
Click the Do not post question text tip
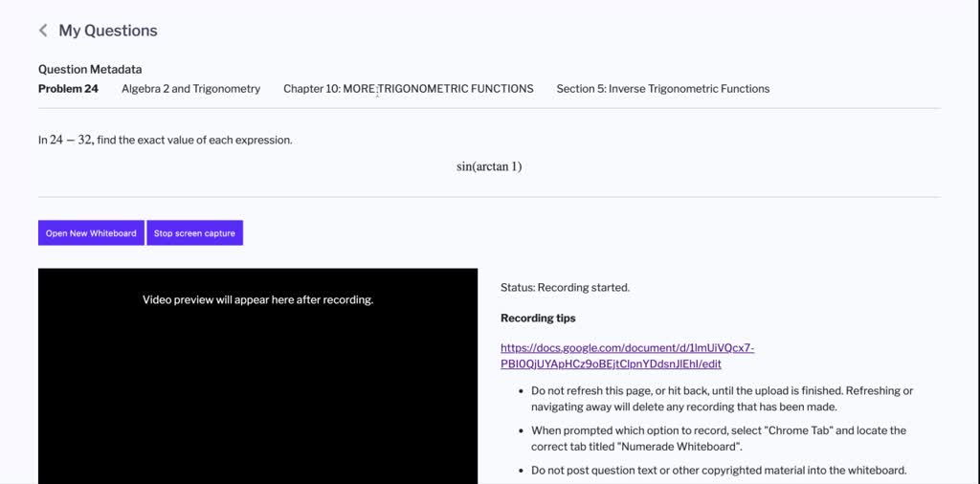[718, 470]
